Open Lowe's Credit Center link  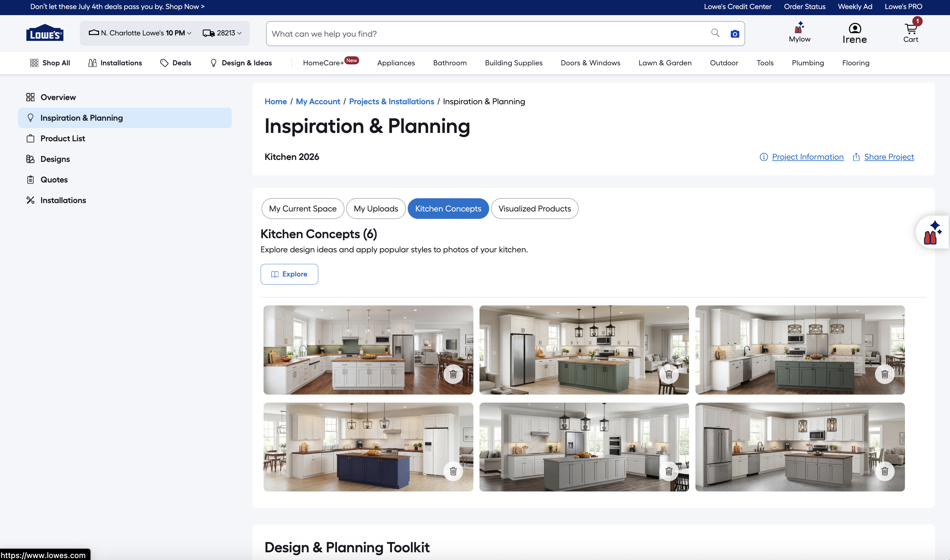tap(738, 7)
